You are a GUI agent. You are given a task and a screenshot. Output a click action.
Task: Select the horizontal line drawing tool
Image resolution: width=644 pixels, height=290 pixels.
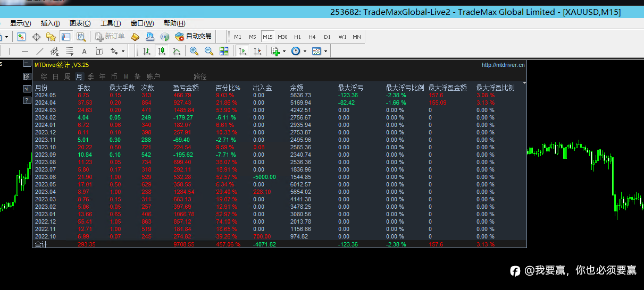click(x=25, y=52)
